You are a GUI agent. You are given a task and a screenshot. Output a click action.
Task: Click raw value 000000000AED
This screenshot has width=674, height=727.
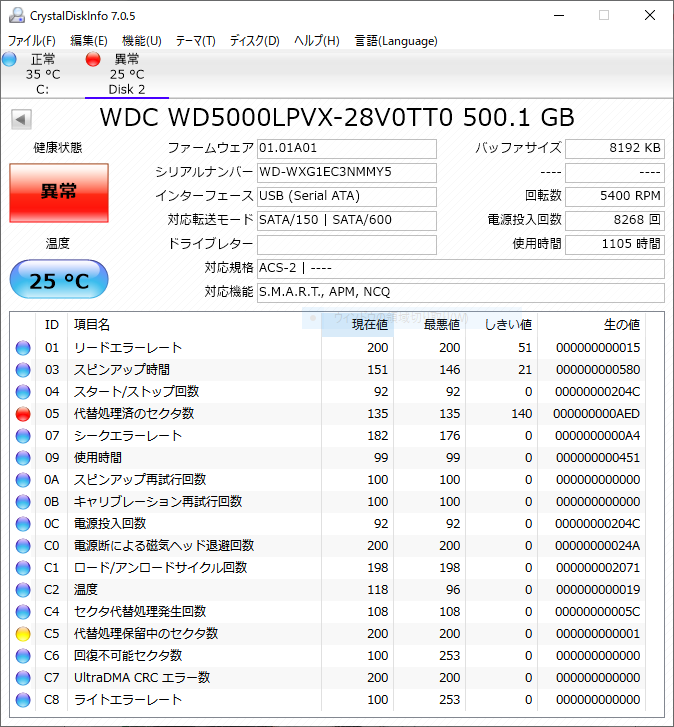(x=597, y=414)
